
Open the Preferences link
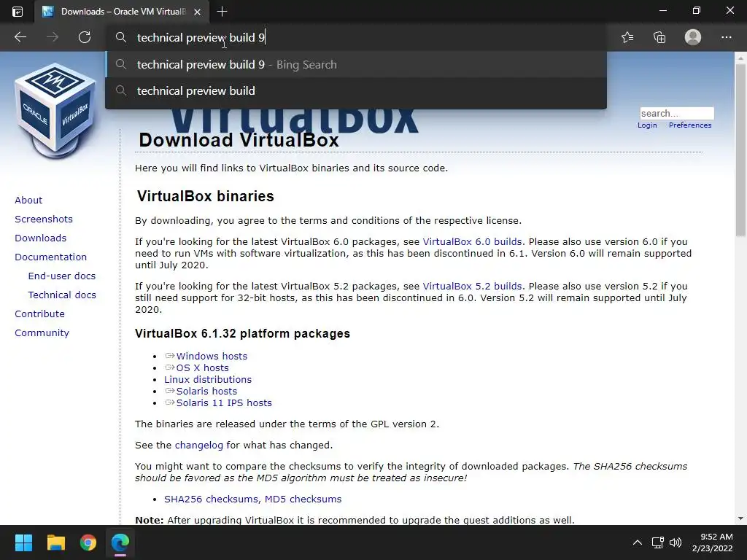690,125
